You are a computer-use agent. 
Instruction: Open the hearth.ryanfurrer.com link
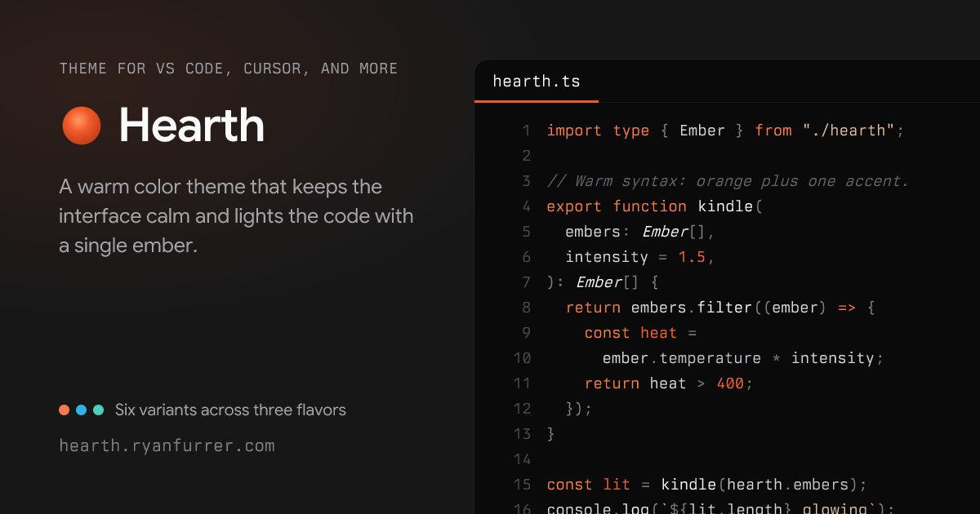[167, 445]
